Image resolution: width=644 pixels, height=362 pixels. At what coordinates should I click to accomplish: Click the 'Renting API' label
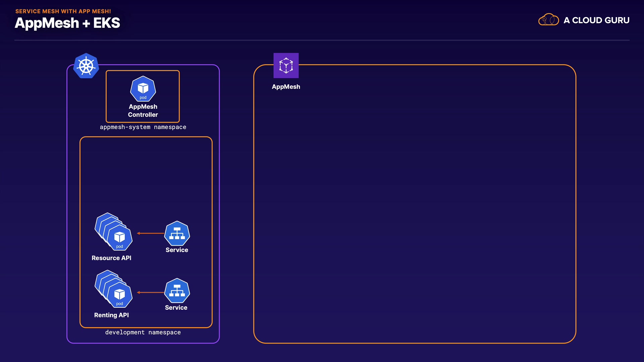[x=111, y=315]
